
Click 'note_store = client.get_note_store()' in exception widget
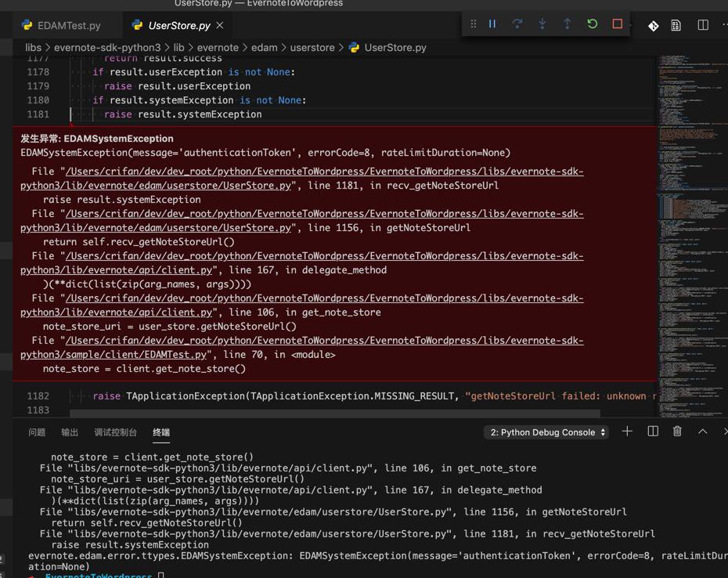pyautogui.click(x=144, y=368)
